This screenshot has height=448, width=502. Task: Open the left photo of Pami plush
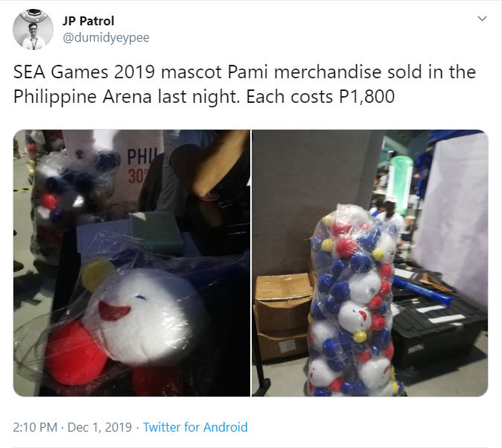pyautogui.click(x=132, y=263)
